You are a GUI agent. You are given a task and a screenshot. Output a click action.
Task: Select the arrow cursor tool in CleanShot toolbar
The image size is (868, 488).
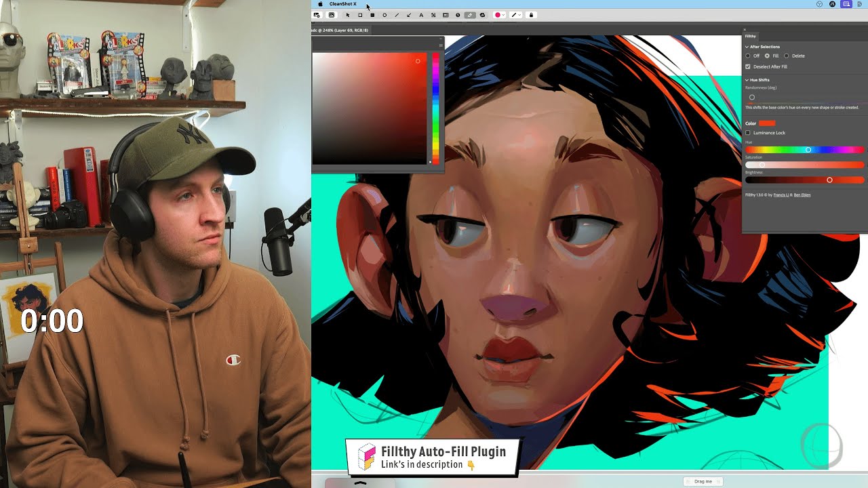pos(348,15)
